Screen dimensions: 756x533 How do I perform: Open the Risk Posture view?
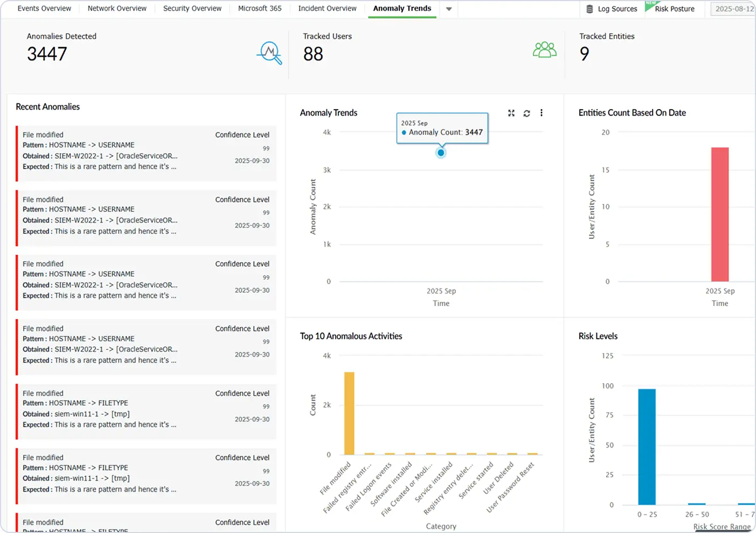(x=675, y=9)
